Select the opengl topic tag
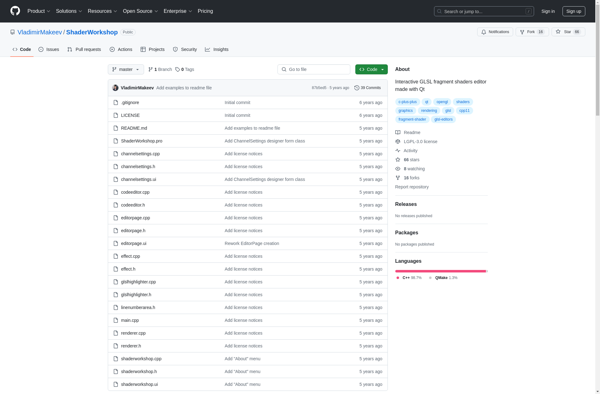Screen dimensions: 600x394 tap(442, 102)
